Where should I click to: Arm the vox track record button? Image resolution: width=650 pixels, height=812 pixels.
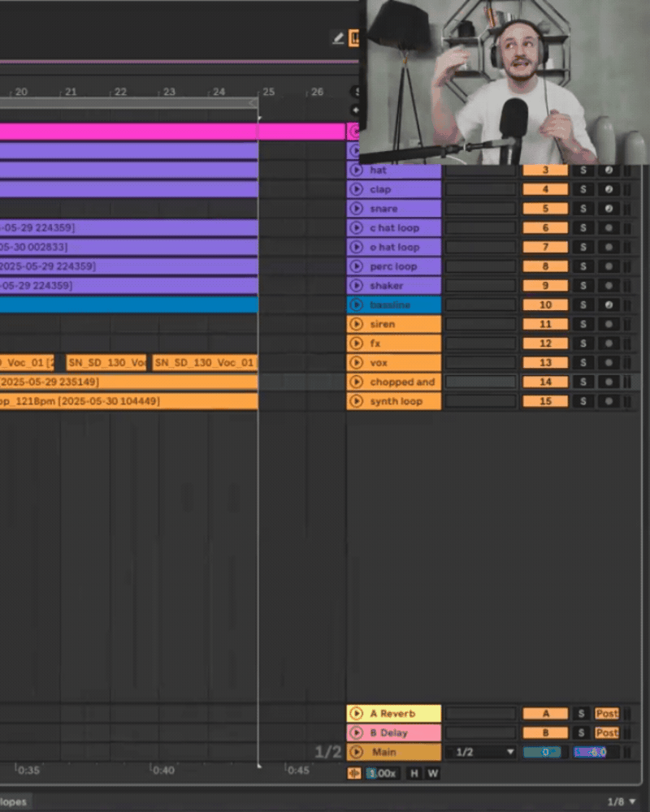click(609, 362)
